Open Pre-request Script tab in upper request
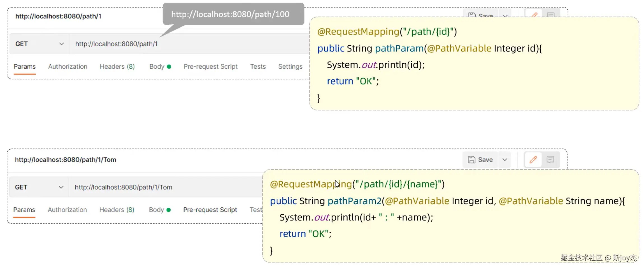644x269 pixels. click(x=210, y=67)
